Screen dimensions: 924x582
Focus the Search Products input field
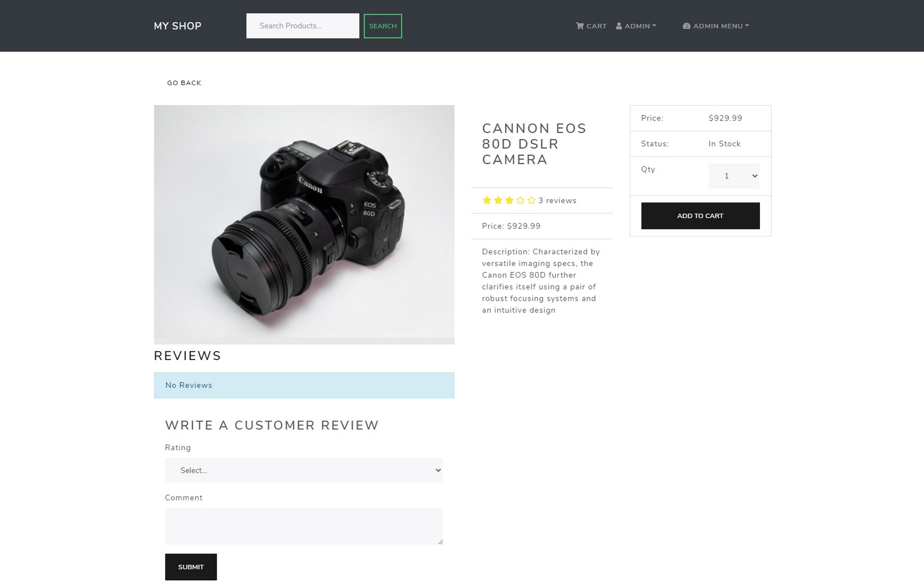click(x=302, y=26)
